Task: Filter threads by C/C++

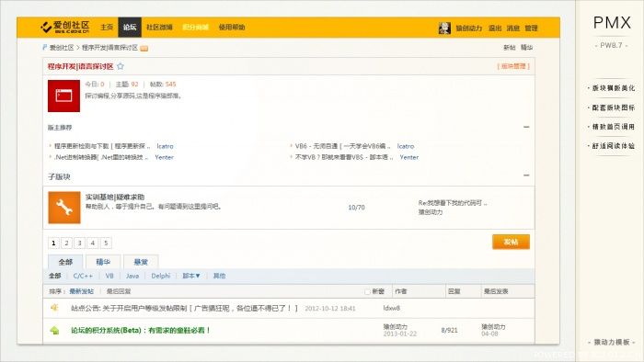Action: click(x=83, y=276)
